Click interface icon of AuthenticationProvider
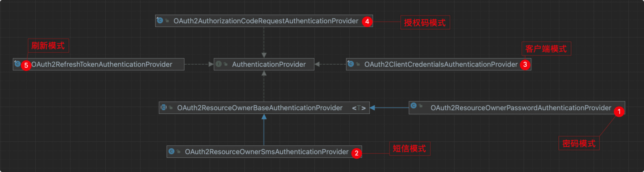This screenshot has width=644, height=172. [x=219, y=64]
